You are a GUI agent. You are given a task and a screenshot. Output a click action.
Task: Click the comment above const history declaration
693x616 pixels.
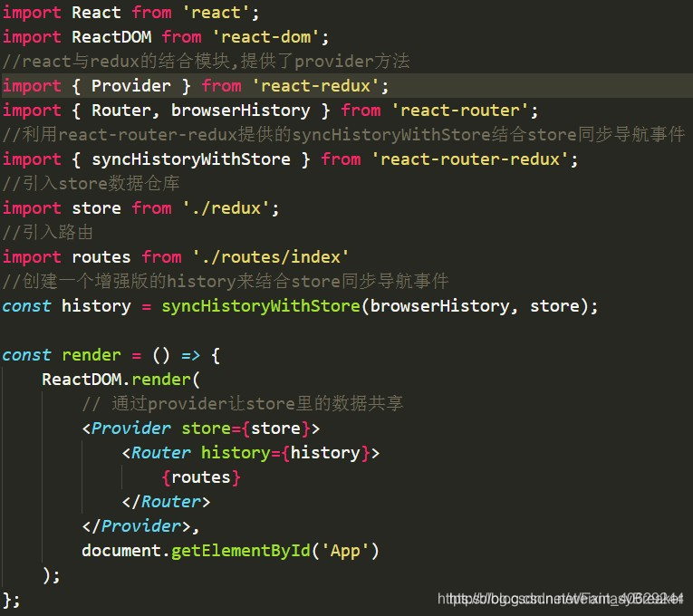[226, 282]
